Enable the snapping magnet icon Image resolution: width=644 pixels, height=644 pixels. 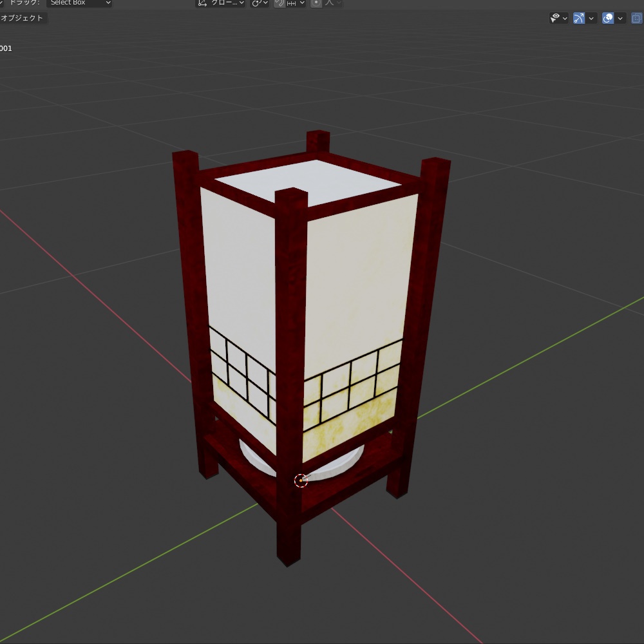pyautogui.click(x=278, y=3)
